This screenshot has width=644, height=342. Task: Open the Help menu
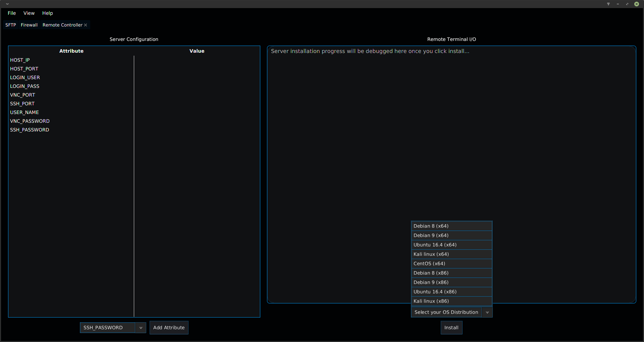(x=47, y=13)
